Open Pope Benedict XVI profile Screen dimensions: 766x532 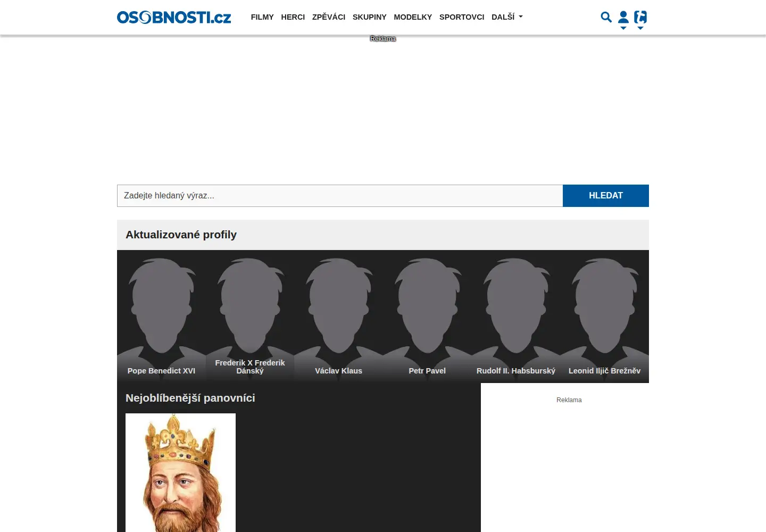click(x=161, y=317)
